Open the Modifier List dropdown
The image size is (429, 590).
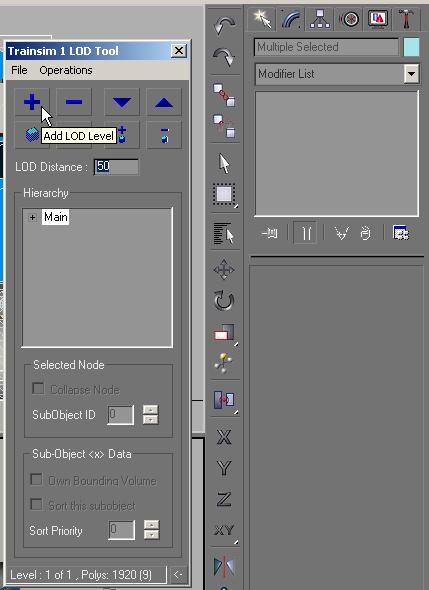(412, 74)
